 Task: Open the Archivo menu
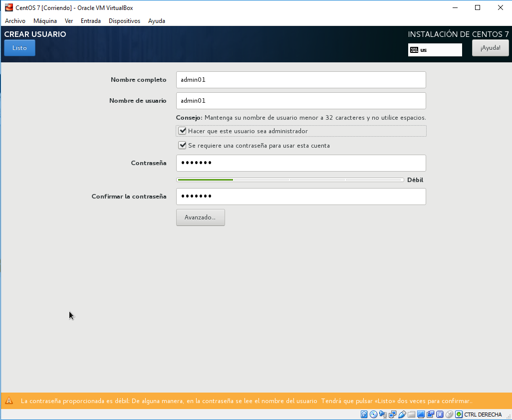click(x=15, y=21)
